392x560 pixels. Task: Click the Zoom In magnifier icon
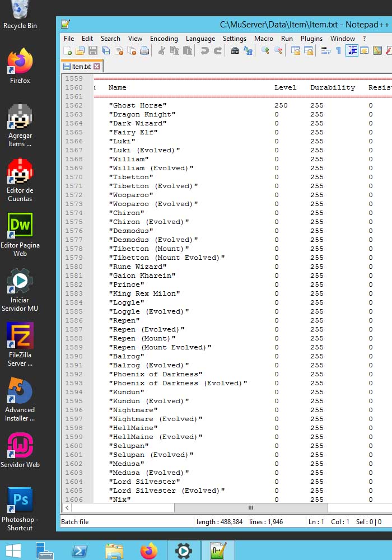pyautogui.click(x=265, y=51)
